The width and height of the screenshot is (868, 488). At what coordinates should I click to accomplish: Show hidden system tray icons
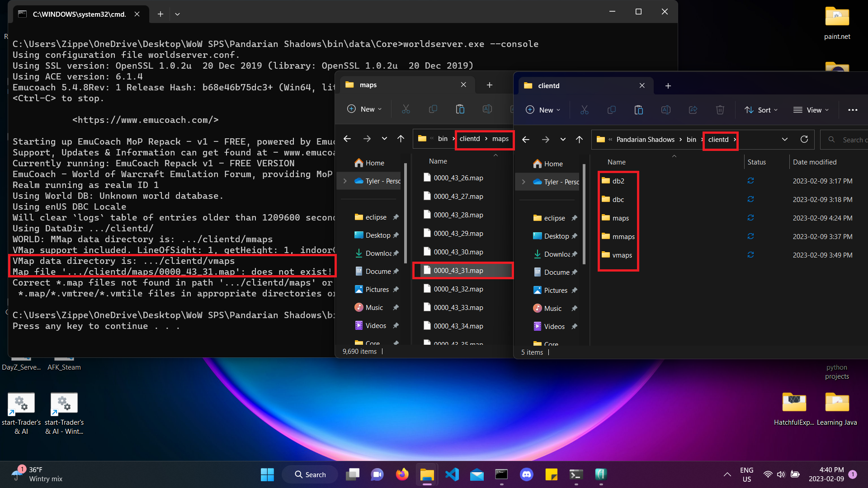pos(727,474)
